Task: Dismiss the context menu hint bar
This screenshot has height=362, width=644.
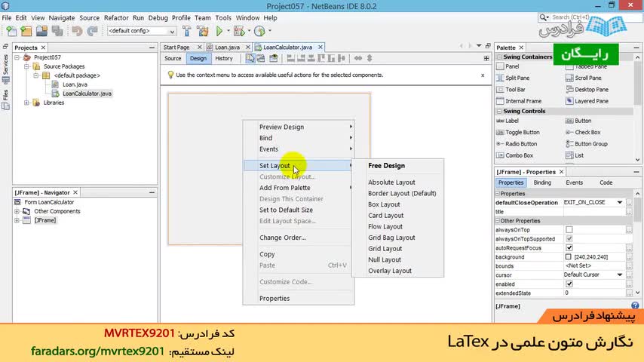Action: click(483, 75)
